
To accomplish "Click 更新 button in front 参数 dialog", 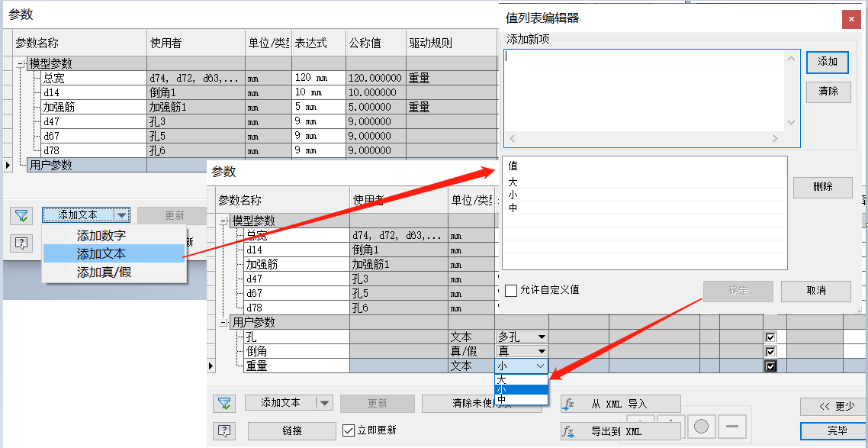I will pos(378,403).
